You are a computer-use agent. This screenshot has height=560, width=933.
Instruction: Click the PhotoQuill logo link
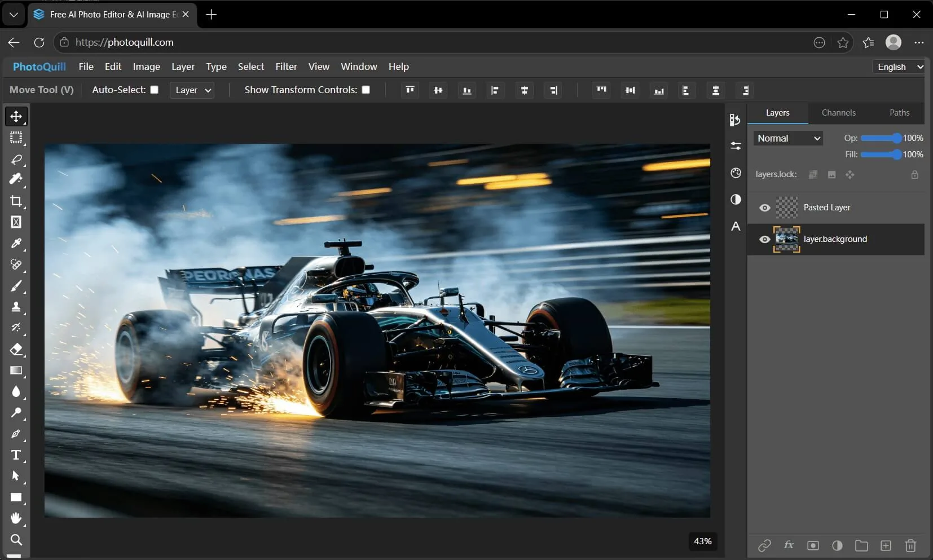click(x=39, y=67)
